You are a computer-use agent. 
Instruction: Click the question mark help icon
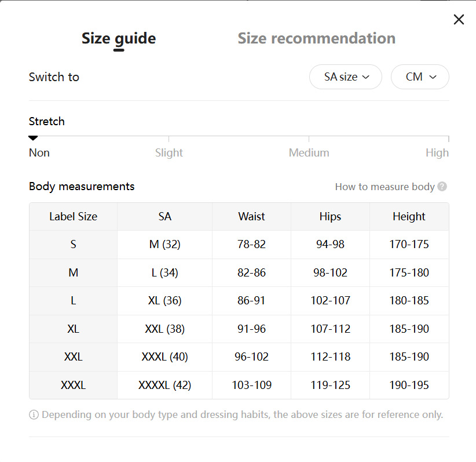click(442, 187)
